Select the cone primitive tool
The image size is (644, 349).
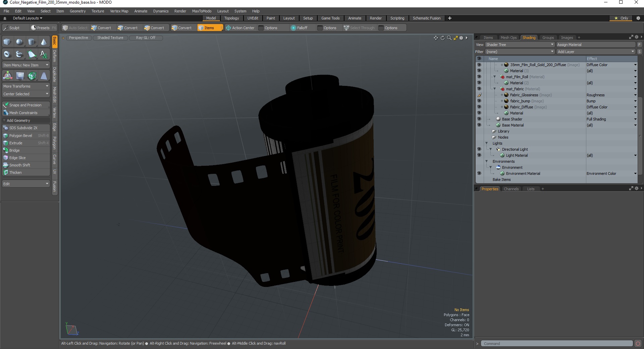pyautogui.click(x=44, y=42)
